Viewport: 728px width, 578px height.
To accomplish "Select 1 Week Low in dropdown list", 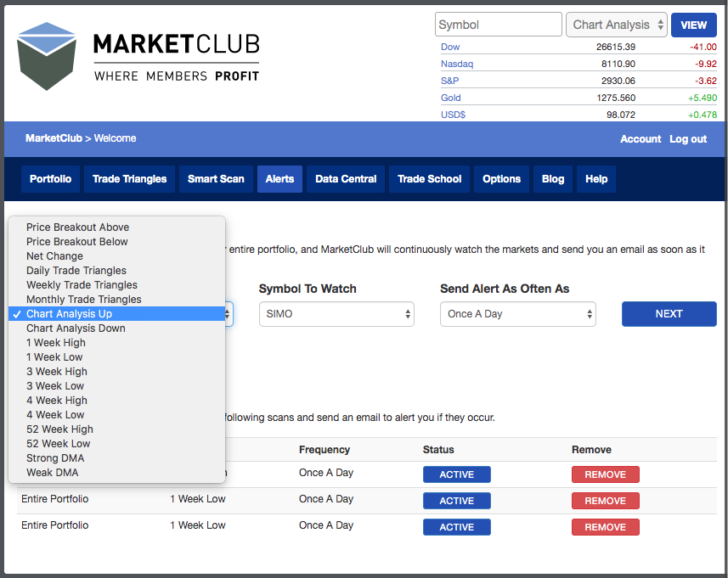I will pyautogui.click(x=117, y=357).
